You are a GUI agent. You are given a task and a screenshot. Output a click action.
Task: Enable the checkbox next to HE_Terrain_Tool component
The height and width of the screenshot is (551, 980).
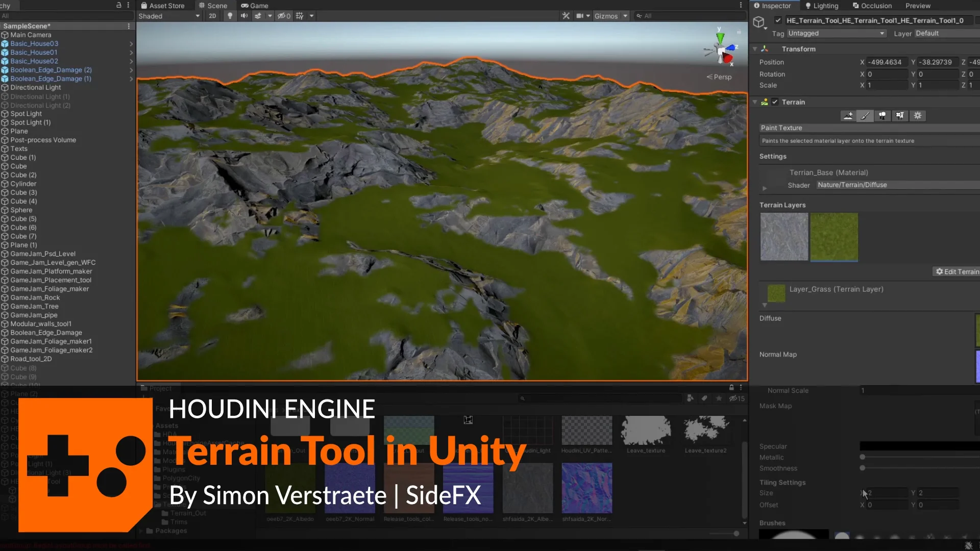[x=778, y=20]
